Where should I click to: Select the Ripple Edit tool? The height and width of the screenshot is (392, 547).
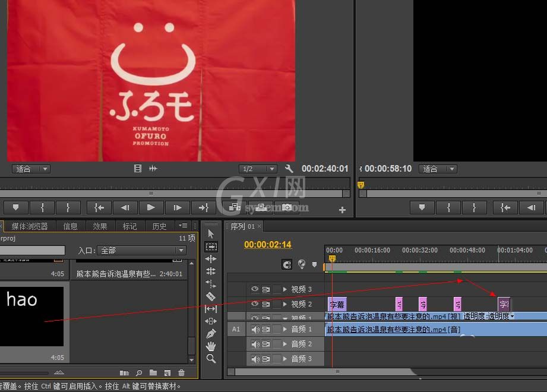tap(211, 259)
